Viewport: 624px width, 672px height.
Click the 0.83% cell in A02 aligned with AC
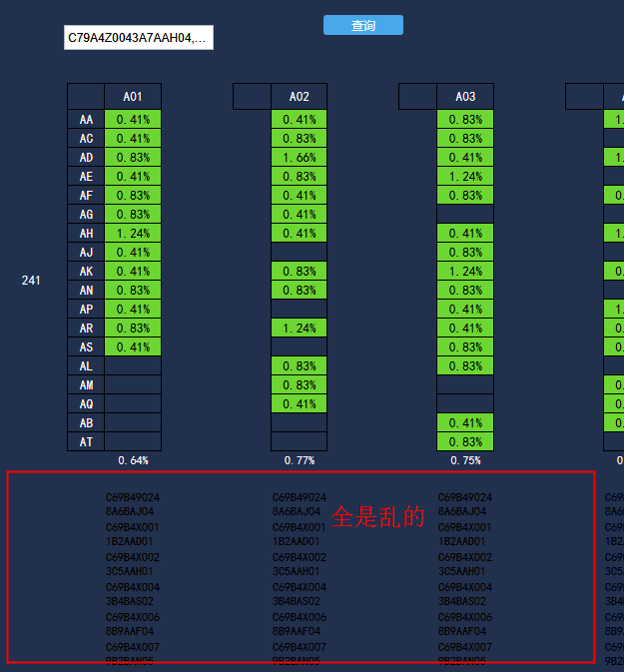(300, 139)
